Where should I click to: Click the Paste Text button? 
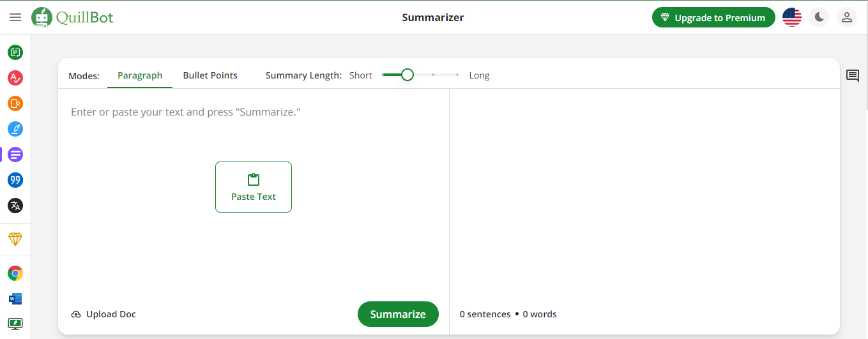click(x=254, y=187)
